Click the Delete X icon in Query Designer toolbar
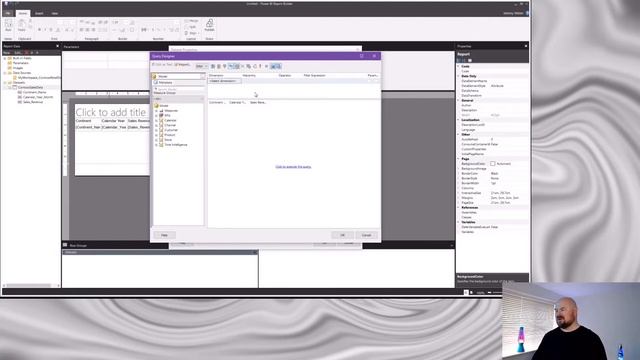This screenshot has height=360, width=640. click(x=242, y=66)
